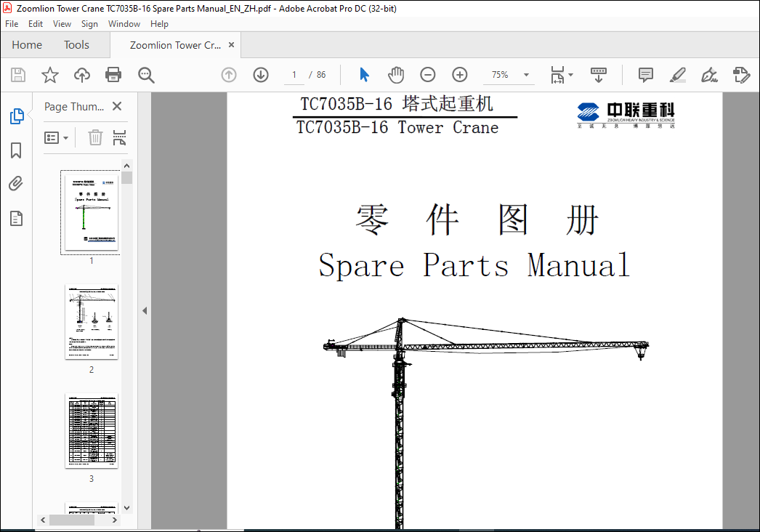Image resolution: width=760 pixels, height=532 pixels.
Task: Select page 3 thumbnail
Action: tap(92, 431)
